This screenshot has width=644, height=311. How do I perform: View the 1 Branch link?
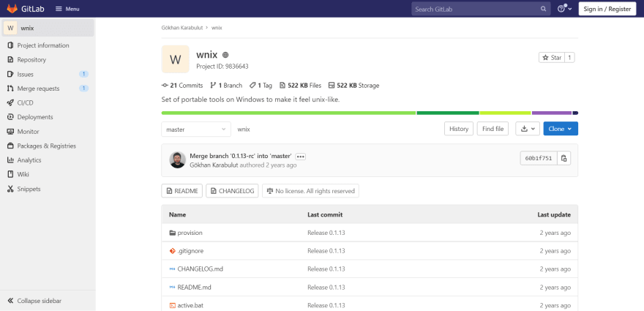(226, 86)
